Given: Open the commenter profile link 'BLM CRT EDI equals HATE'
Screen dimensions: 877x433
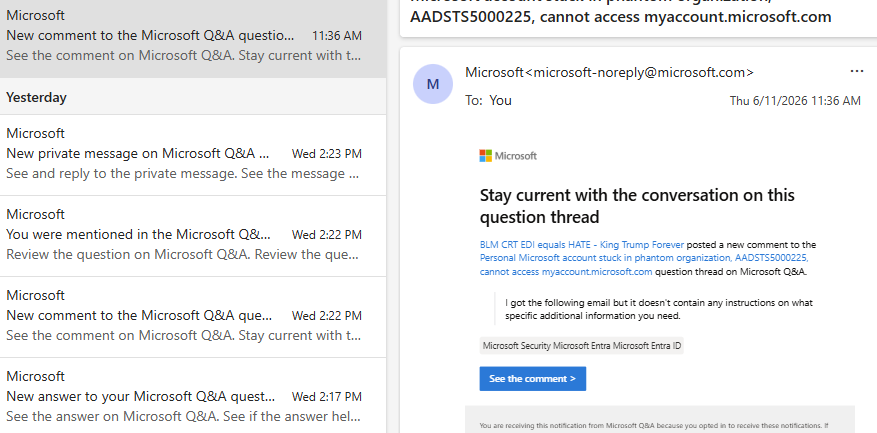Looking at the screenshot, I should [x=582, y=244].
